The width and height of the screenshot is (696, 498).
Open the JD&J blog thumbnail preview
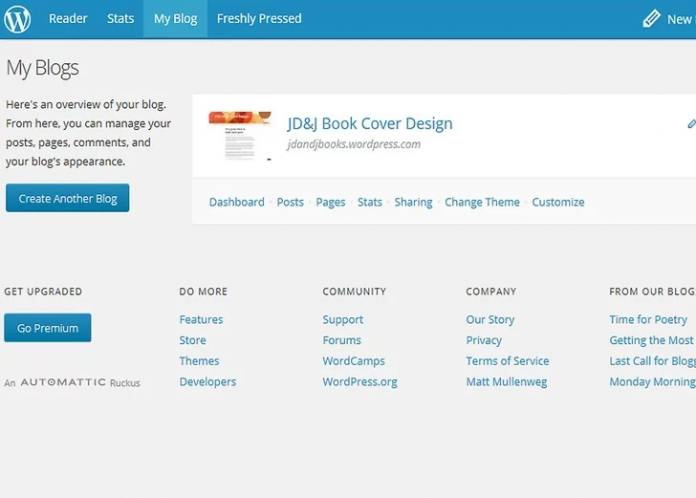(240, 136)
